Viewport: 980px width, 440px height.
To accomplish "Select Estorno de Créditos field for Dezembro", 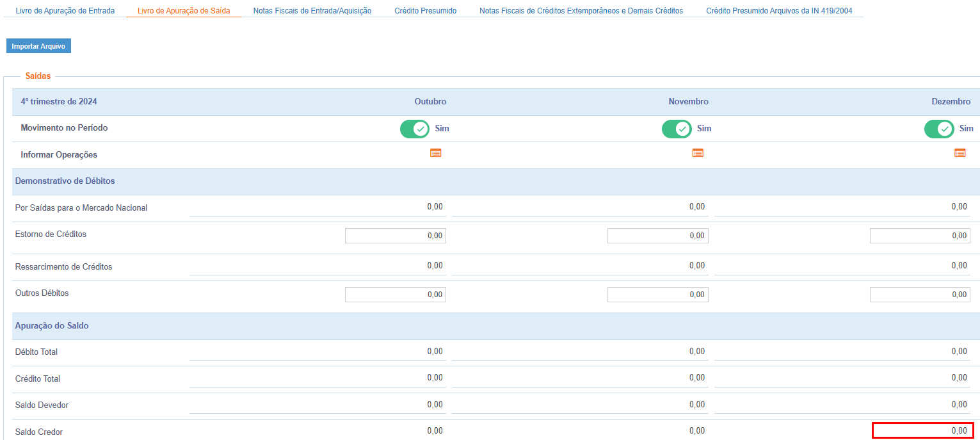I will [920, 236].
